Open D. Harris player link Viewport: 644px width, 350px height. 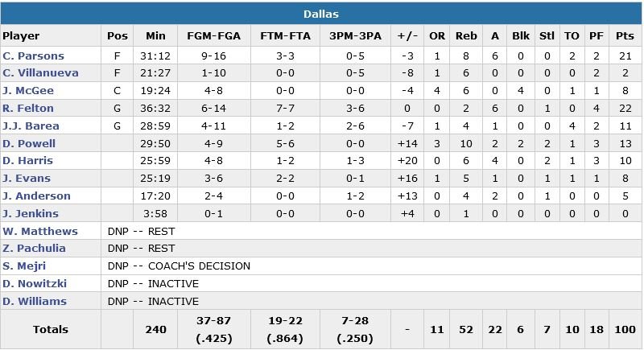point(28,161)
